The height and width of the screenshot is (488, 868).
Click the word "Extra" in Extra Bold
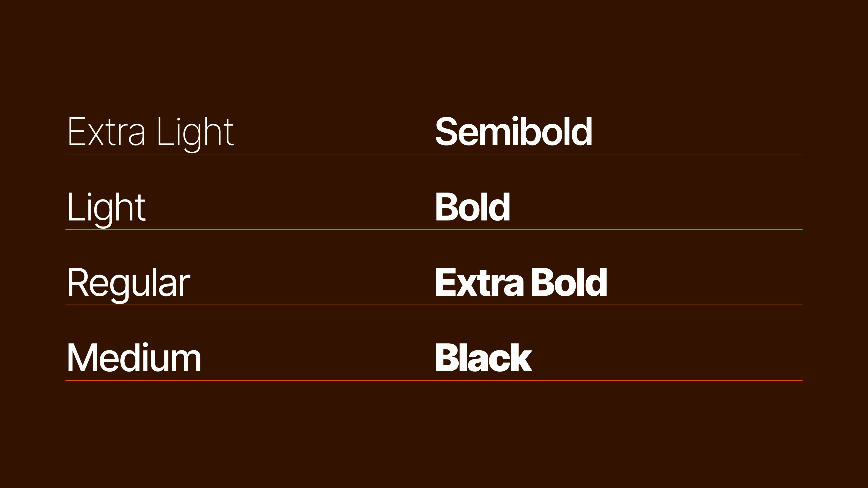(479, 283)
